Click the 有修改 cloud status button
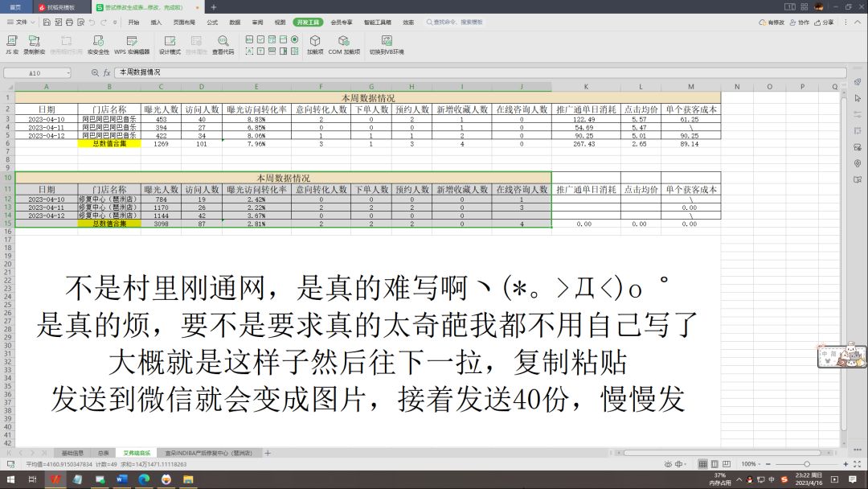Screen dimensions: 868x489 (771, 23)
